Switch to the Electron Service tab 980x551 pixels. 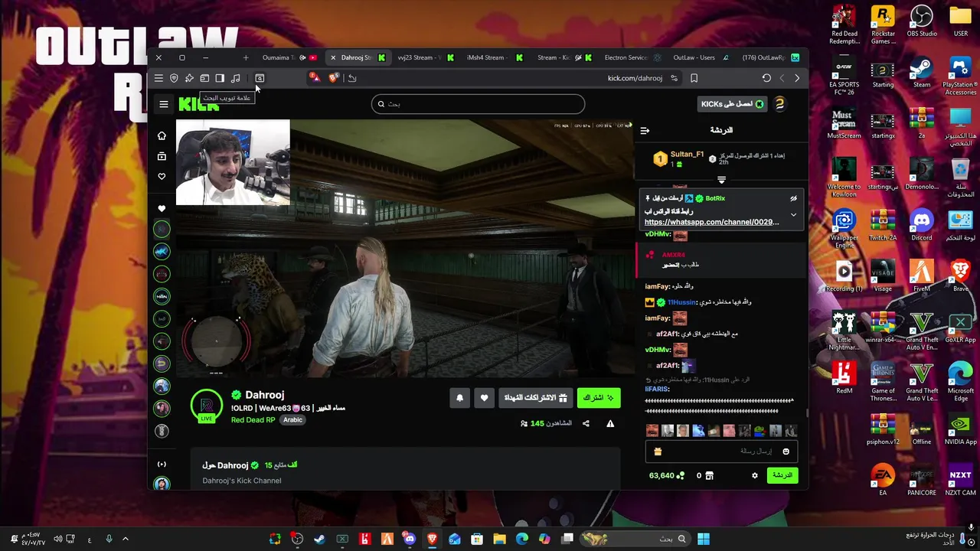(x=632, y=57)
